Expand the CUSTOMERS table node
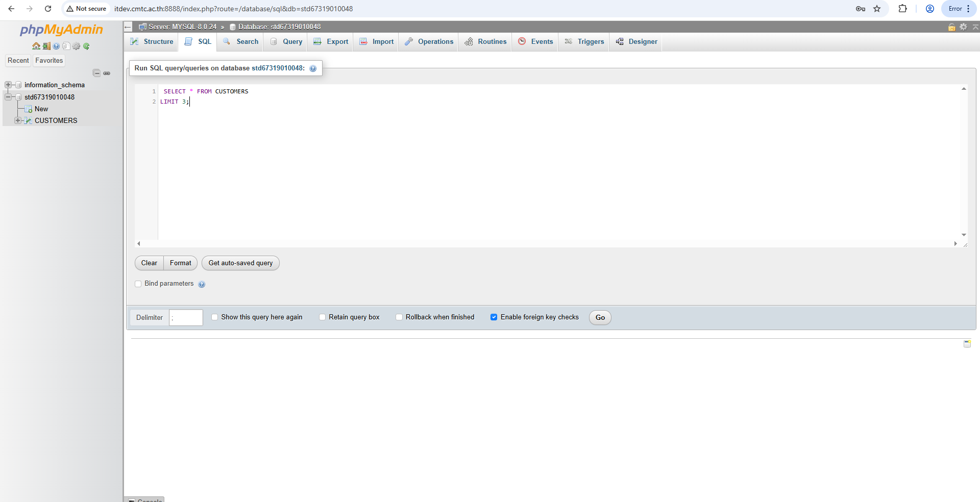980x502 pixels. click(x=18, y=120)
